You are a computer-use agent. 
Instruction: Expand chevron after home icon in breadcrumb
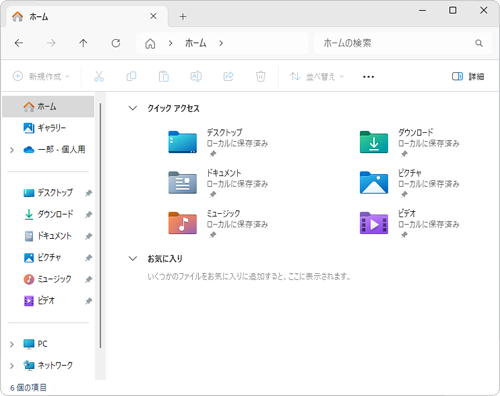pyautogui.click(x=170, y=43)
